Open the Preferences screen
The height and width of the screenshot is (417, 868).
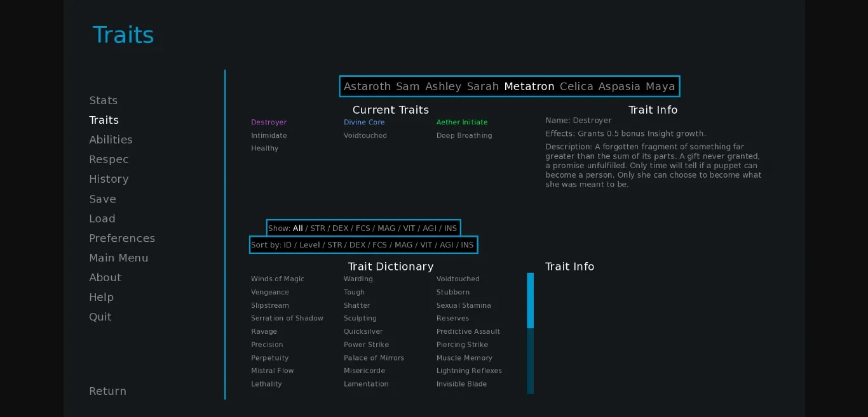[x=122, y=238]
